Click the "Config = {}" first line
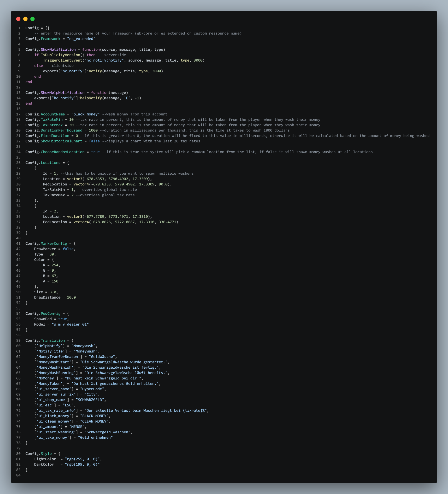 [37, 28]
